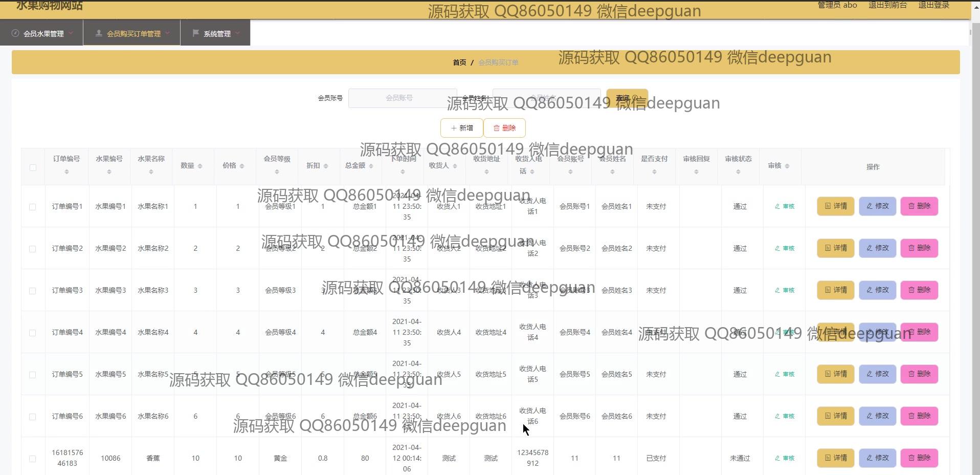
Task: Click the 新增 button to add order
Action: 461,128
